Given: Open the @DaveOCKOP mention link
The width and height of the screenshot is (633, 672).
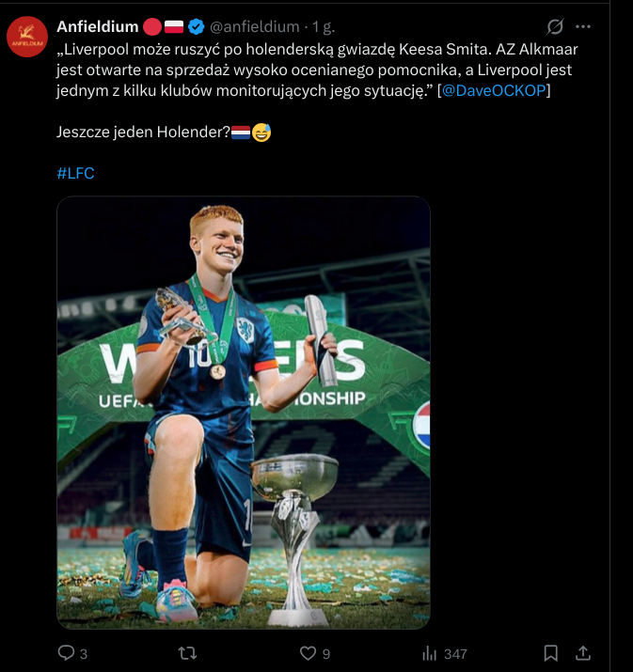Looking at the screenshot, I should (495, 89).
